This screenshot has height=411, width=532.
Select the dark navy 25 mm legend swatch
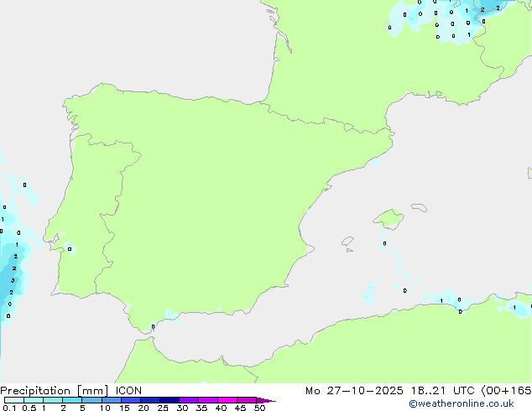coord(169,401)
